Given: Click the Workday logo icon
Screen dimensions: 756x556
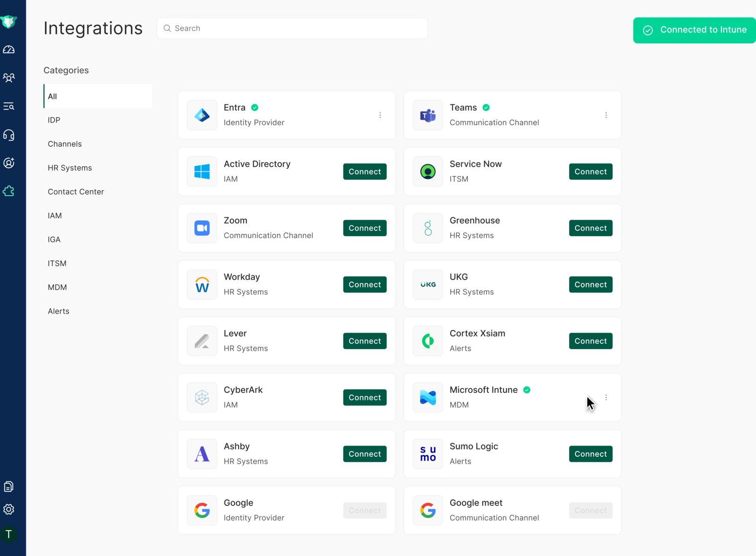Looking at the screenshot, I should click(x=202, y=284).
